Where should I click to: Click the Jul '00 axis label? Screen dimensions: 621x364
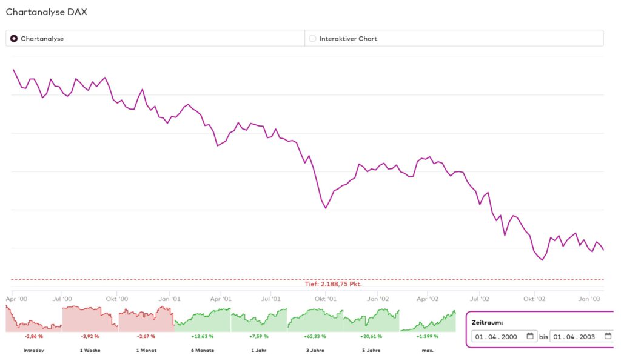point(62,299)
